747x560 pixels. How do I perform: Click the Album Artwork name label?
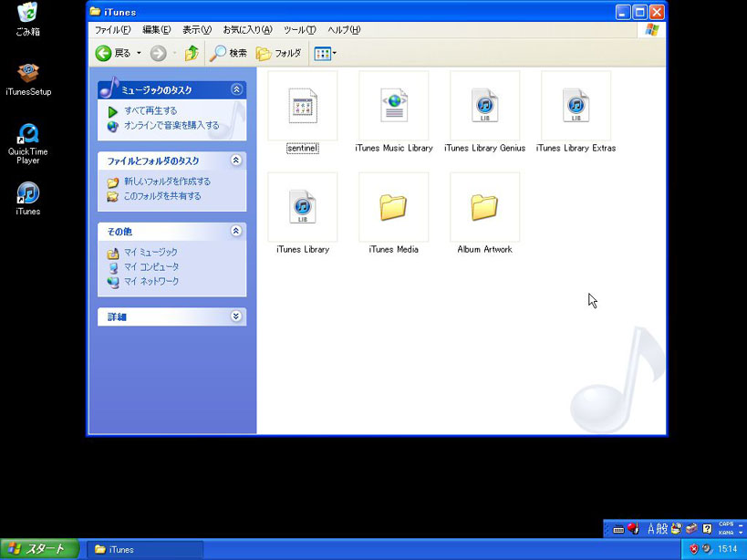[484, 250]
